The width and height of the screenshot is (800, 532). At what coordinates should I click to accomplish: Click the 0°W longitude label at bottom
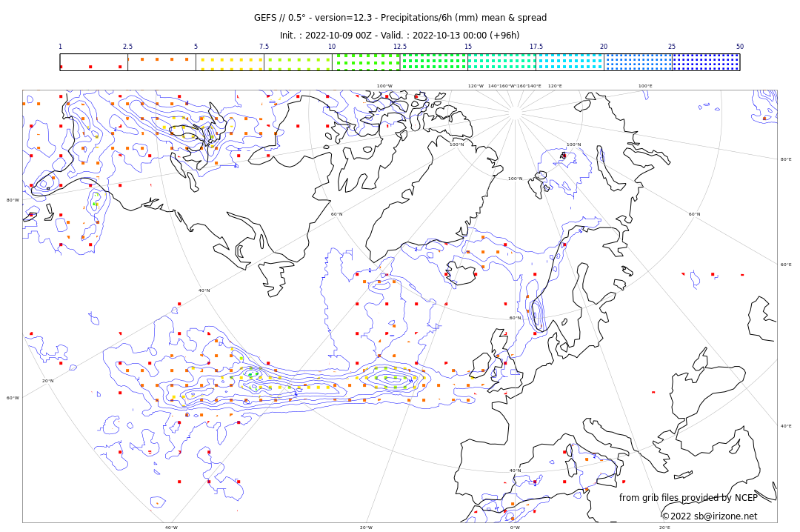click(515, 528)
